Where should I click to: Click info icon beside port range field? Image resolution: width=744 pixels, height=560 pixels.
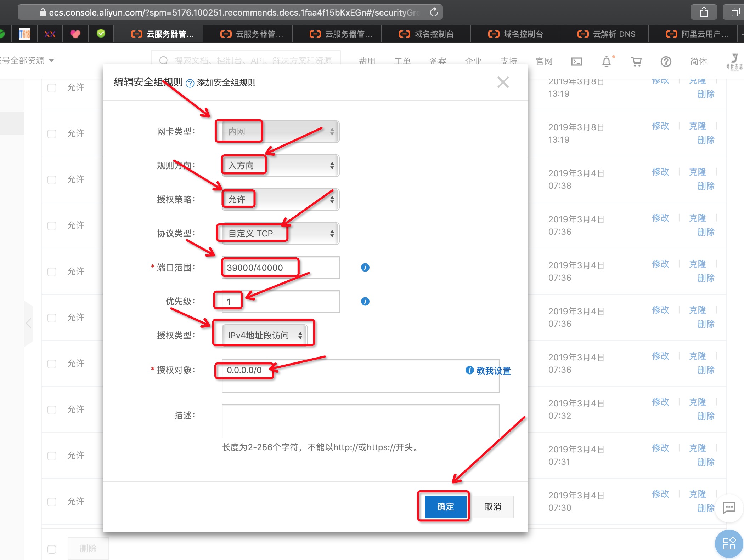pyautogui.click(x=365, y=267)
